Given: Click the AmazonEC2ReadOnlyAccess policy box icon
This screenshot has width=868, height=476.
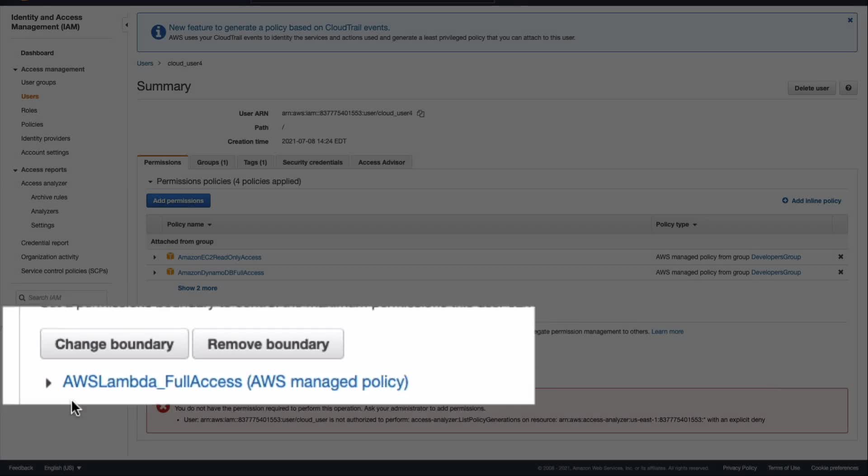Looking at the screenshot, I should 170,257.
